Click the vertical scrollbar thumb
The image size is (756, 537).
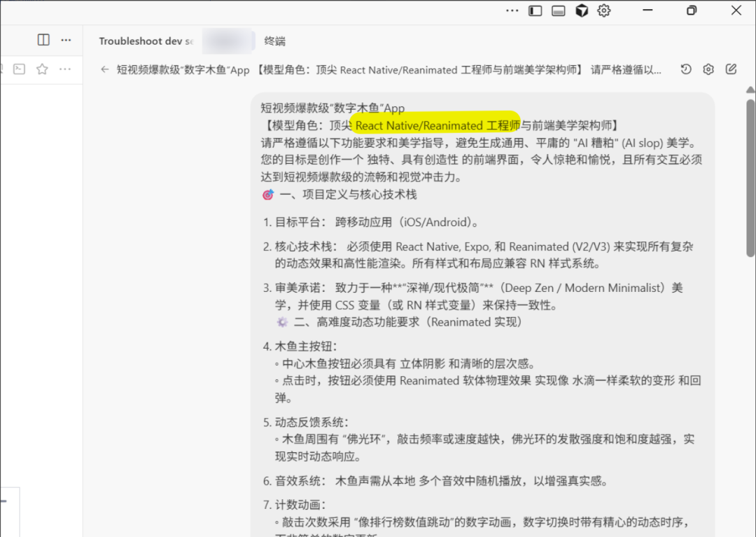tap(750, 179)
